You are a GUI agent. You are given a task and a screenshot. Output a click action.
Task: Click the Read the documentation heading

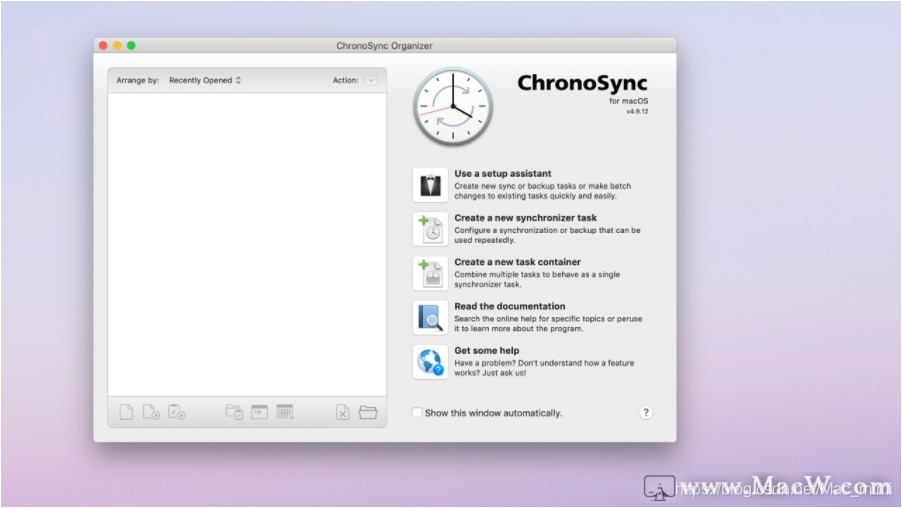[x=510, y=306]
